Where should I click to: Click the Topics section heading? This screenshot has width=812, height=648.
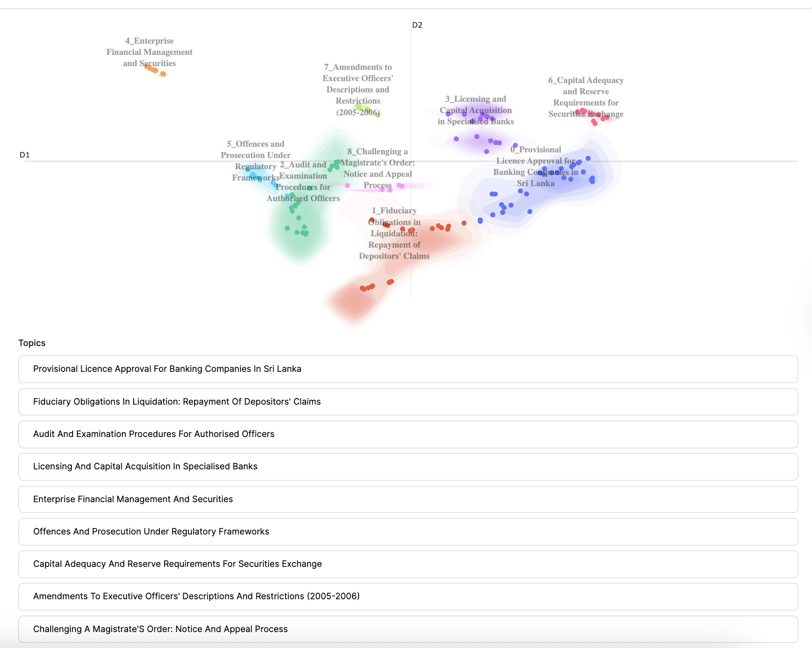click(x=31, y=343)
